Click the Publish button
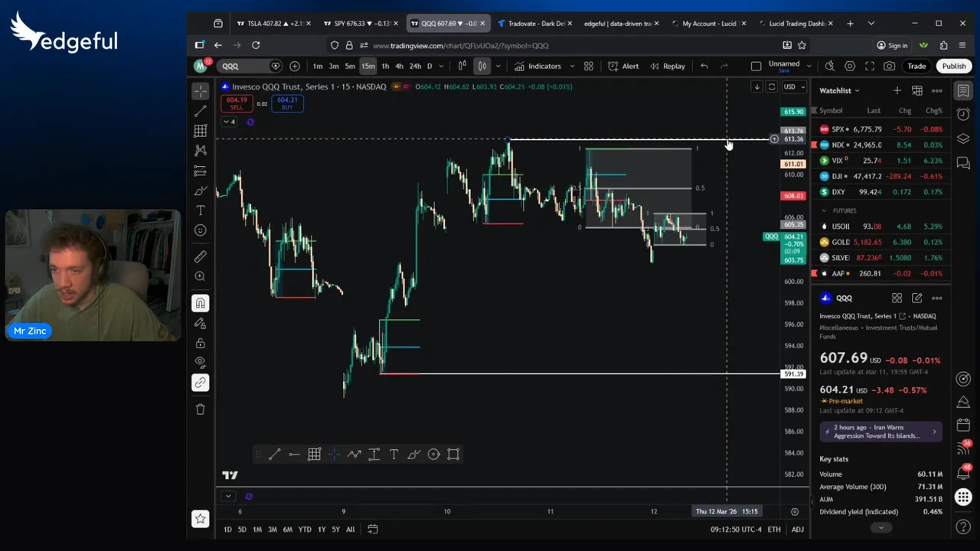Viewport: 980px width, 551px height. [x=954, y=67]
